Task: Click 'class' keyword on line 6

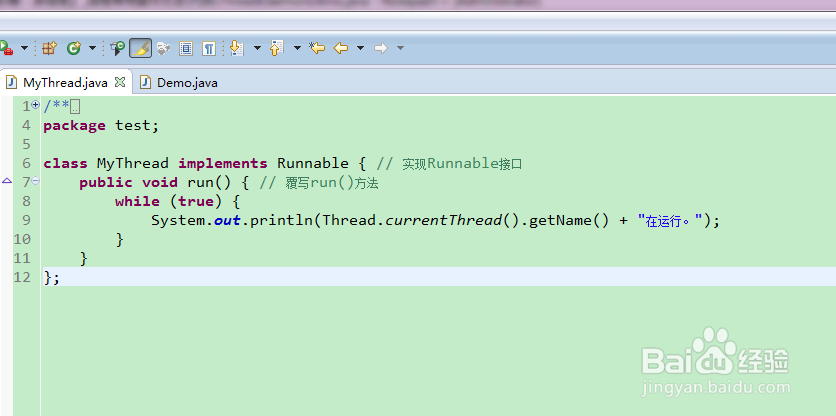Action: (65, 163)
